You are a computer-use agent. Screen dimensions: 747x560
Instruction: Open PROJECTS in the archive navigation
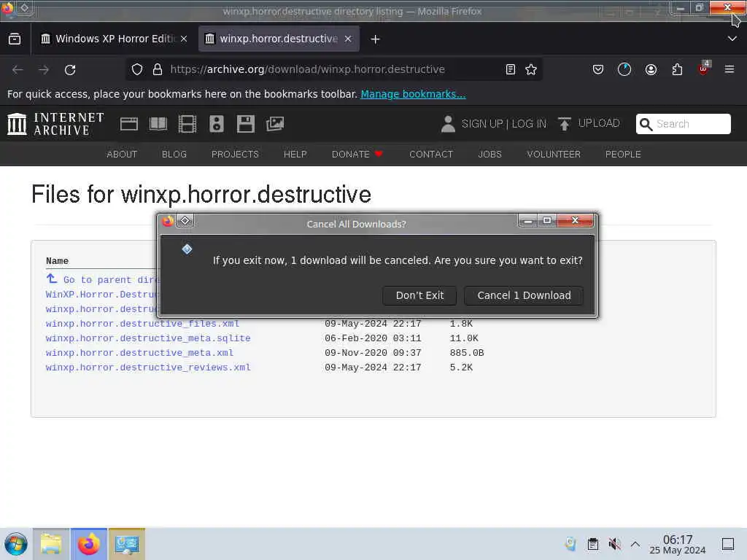(235, 155)
